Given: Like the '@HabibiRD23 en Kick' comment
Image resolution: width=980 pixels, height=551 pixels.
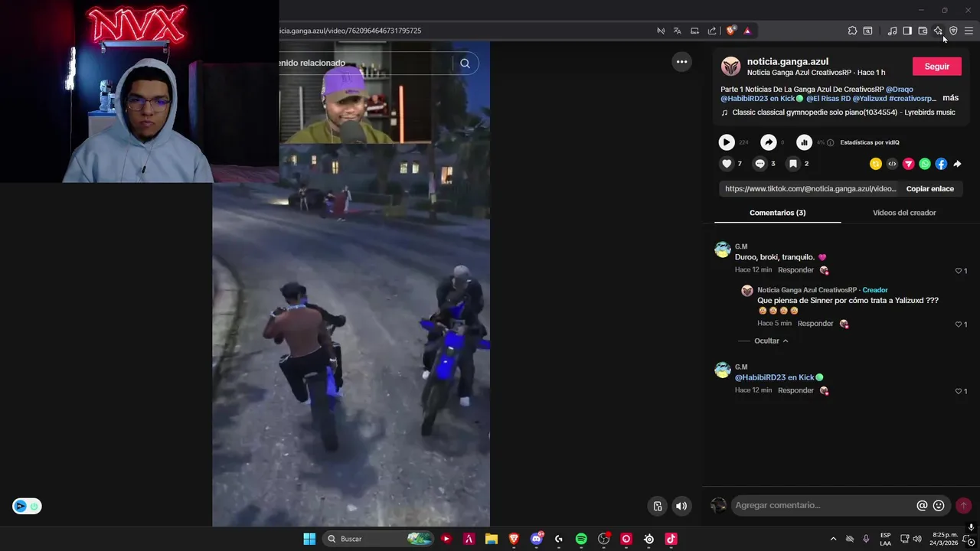Looking at the screenshot, I should click(x=958, y=391).
